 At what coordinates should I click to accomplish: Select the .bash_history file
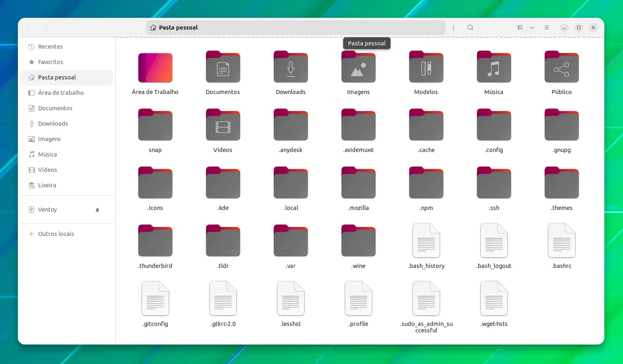click(426, 240)
